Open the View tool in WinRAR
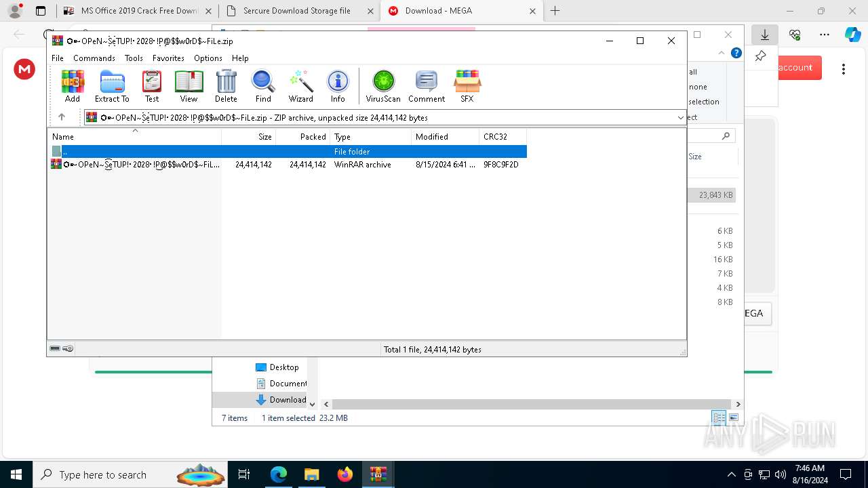Screen dimensions: 868x488 tap(189, 86)
